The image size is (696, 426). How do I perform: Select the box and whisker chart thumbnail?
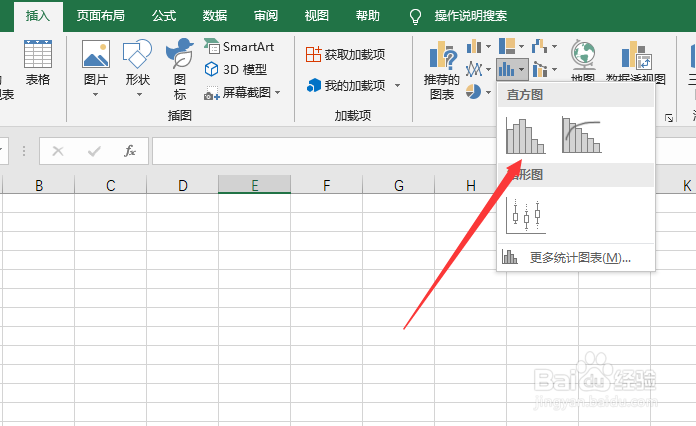tap(526, 217)
